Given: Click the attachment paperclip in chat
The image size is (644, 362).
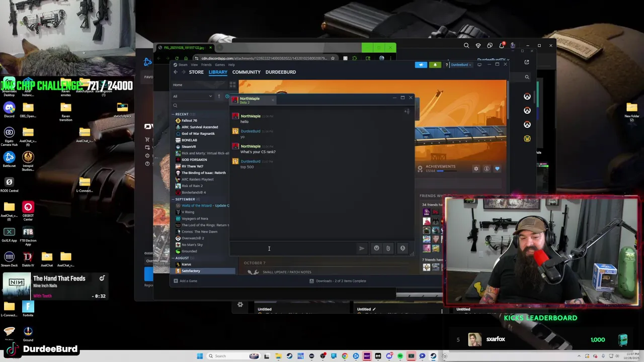Looking at the screenshot, I should coord(388,248).
